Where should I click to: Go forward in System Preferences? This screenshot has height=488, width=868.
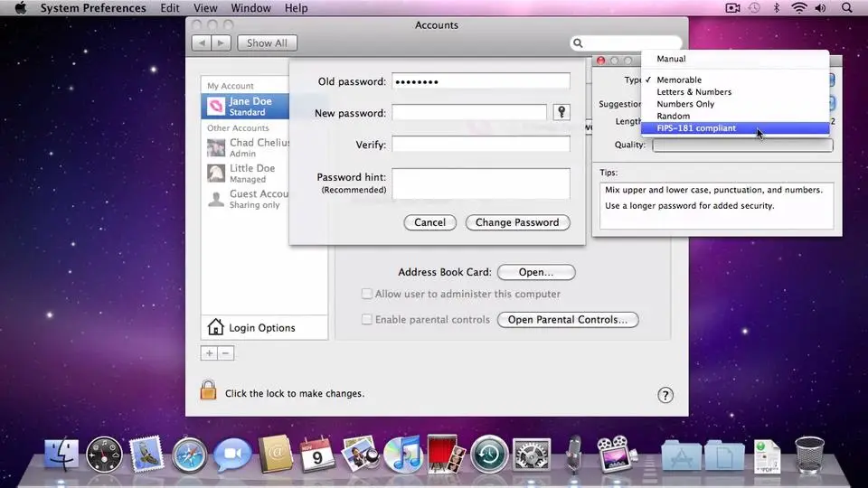coord(221,42)
